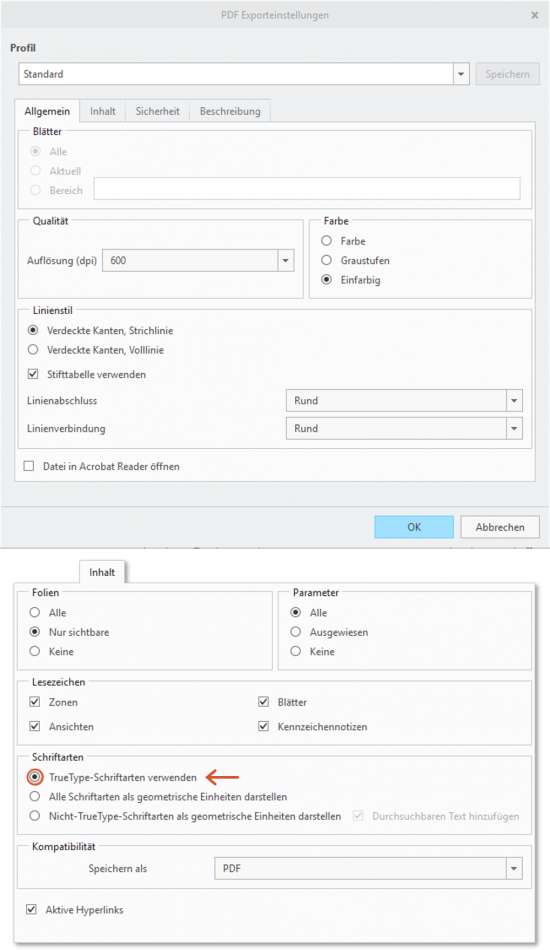Expand the Speichern als PDF dropdown
Image resolution: width=550 pixels, height=950 pixels.
[514, 868]
